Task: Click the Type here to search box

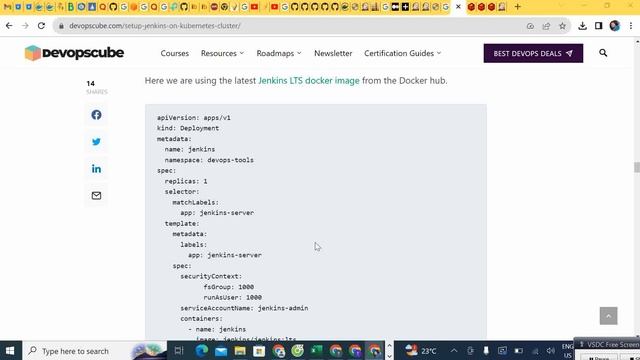Action: [x=95, y=351]
